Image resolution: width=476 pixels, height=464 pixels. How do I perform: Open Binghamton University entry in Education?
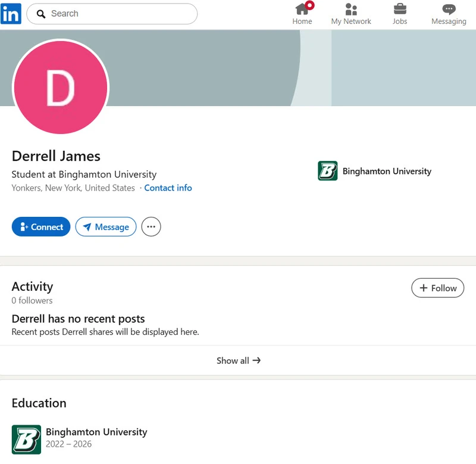(96, 432)
